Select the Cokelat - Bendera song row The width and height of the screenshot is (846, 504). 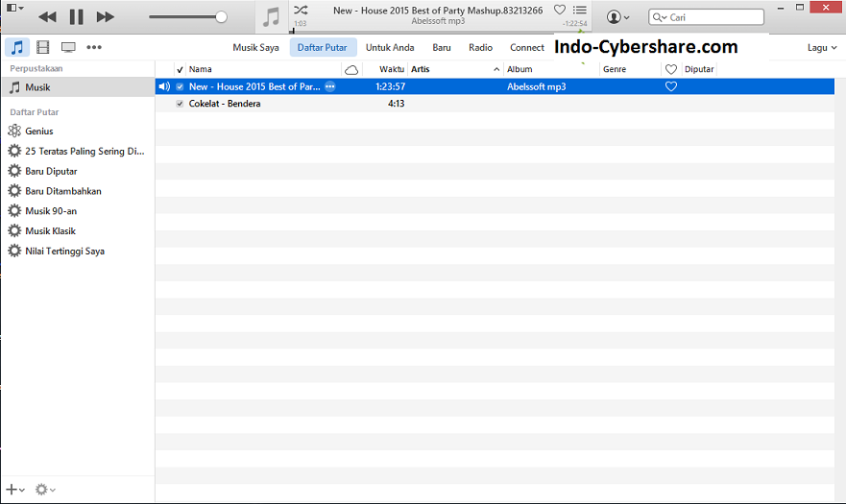(495, 104)
